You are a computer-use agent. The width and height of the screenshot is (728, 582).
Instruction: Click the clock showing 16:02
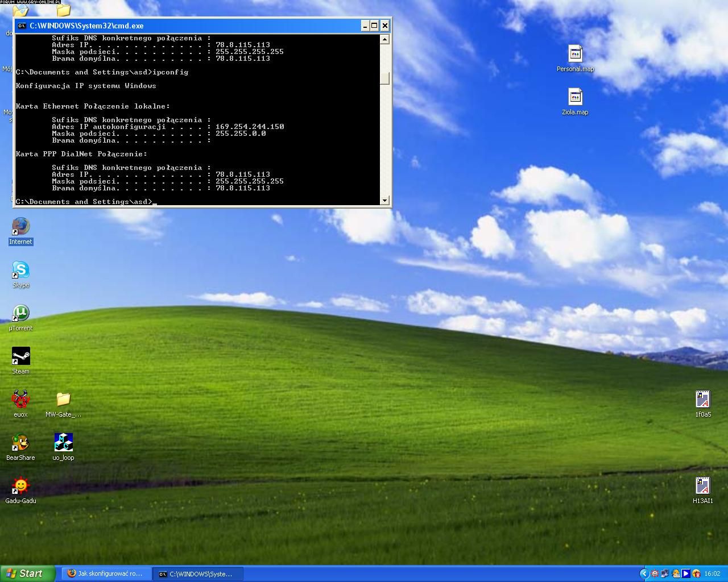(x=712, y=573)
